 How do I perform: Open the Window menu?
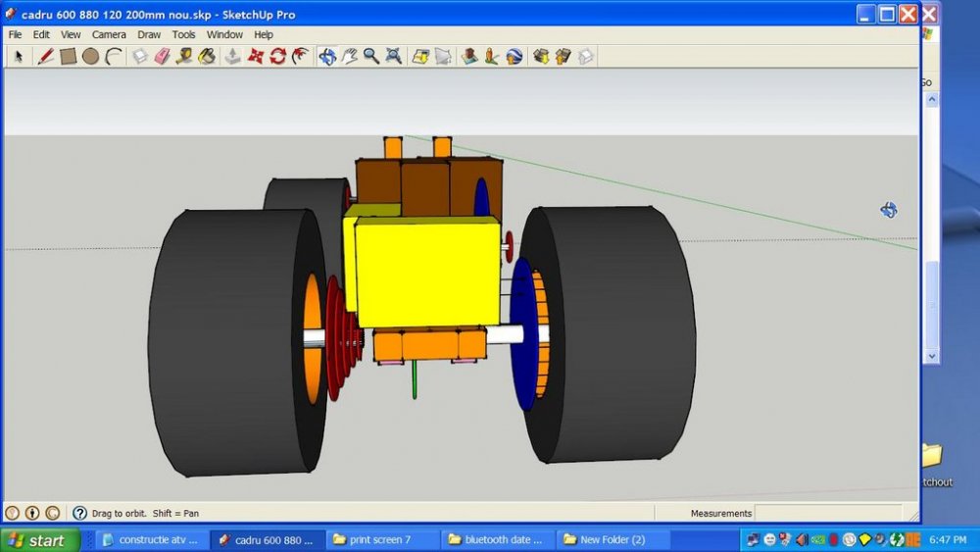coord(224,34)
